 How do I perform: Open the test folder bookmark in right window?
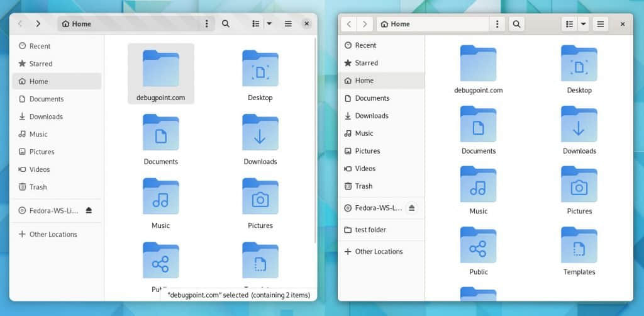pyautogui.click(x=381, y=230)
